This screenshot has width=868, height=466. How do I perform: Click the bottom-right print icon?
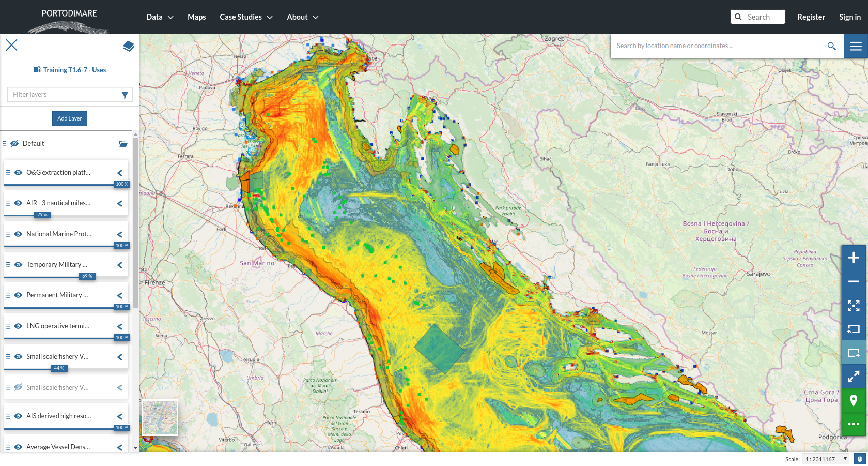860,459
